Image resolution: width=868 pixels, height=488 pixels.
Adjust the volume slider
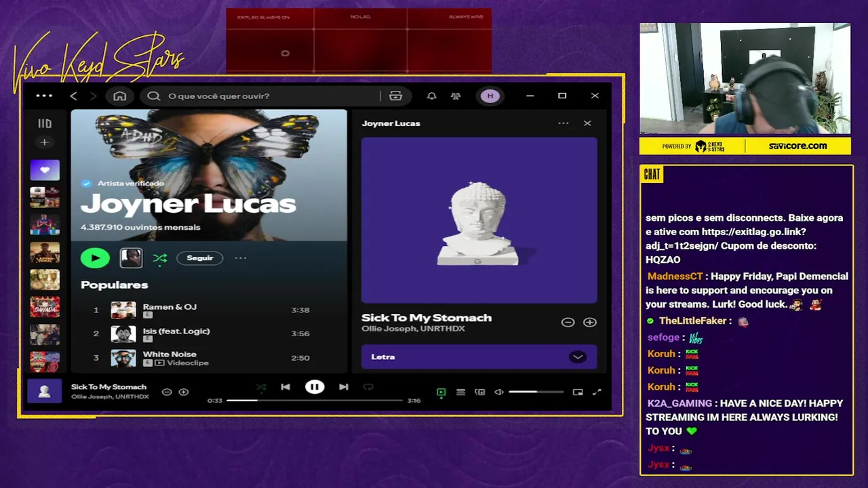[536, 392]
